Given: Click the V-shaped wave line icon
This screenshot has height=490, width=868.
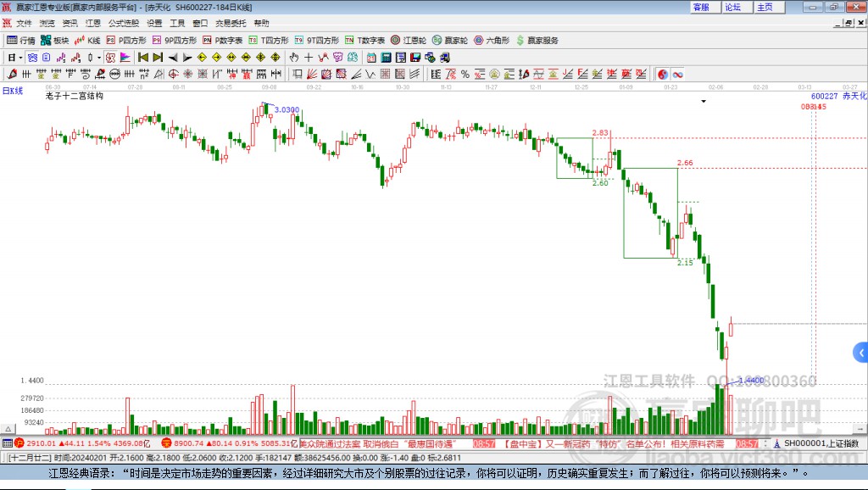Looking at the screenshot, I should pyautogui.click(x=370, y=75).
